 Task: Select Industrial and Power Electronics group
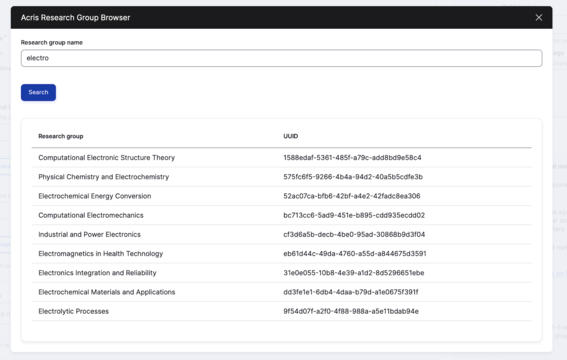[89, 234]
